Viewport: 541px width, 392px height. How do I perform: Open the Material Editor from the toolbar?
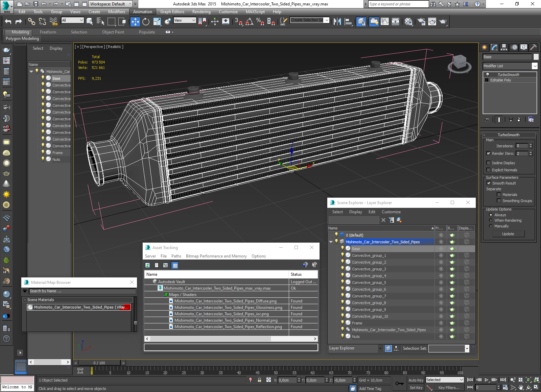[x=408, y=22]
